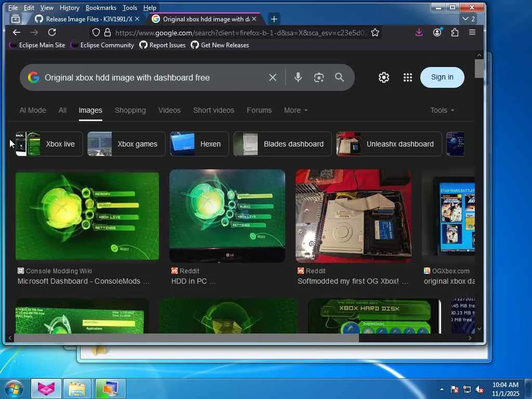Open the Windows Start button
Viewport: 532px width, 399px height.
pyautogui.click(x=14, y=389)
